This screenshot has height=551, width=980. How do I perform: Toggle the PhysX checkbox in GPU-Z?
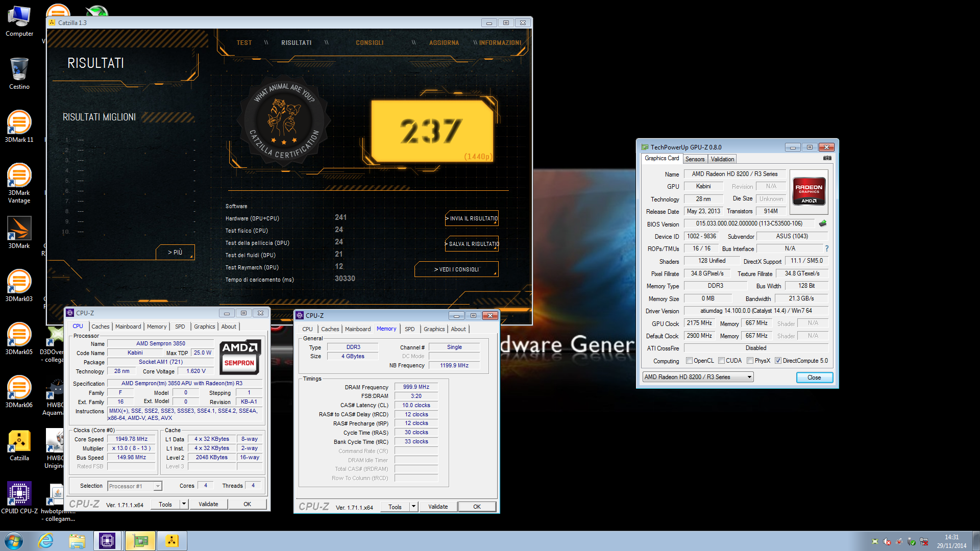click(x=750, y=361)
